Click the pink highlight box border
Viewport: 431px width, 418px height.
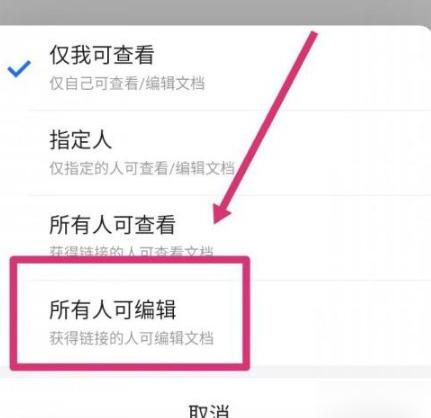tap(130, 260)
